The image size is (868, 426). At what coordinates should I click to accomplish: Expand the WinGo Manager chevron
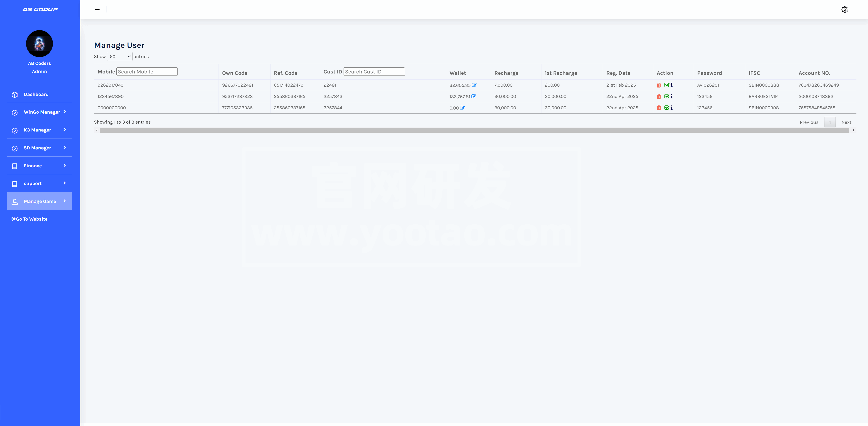65,112
